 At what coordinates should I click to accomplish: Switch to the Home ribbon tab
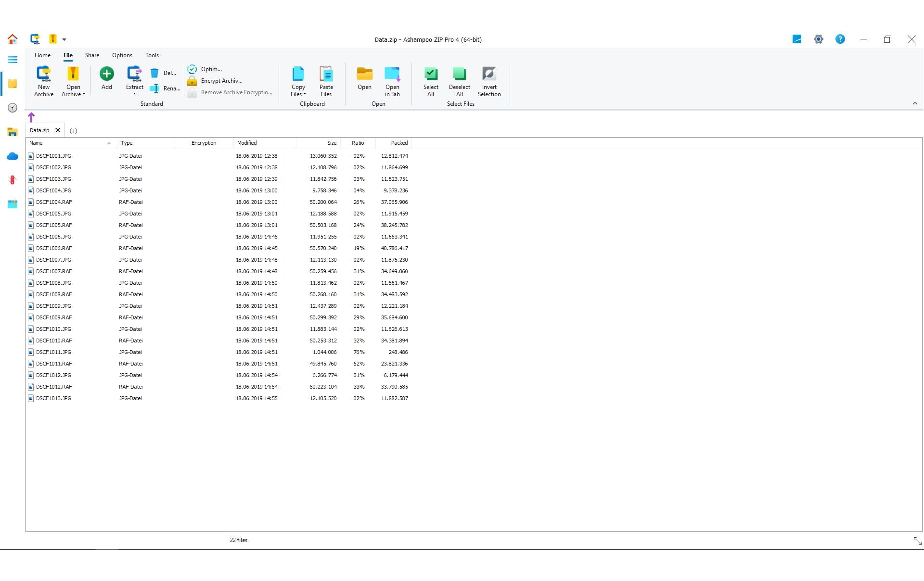click(42, 55)
